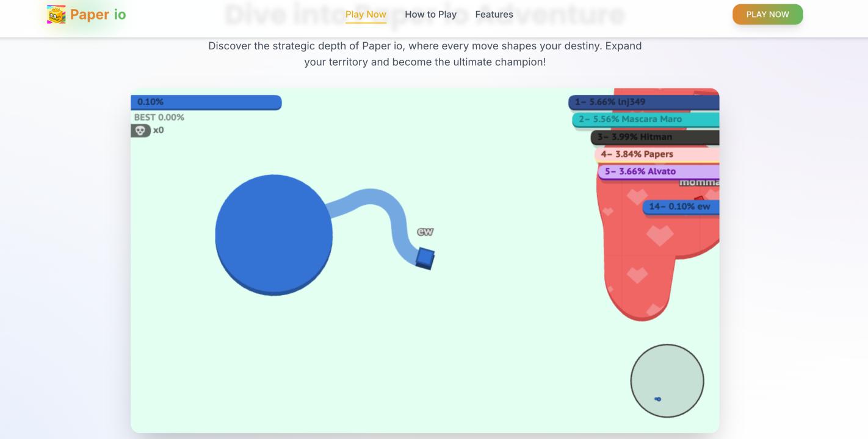Select leaderboard entry Mascara Maro

[x=646, y=120]
